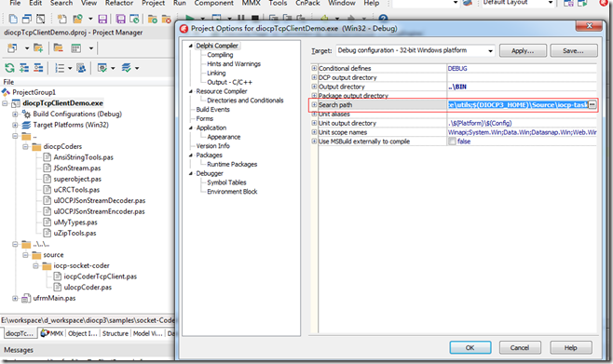Click the Set Debug Desktop icon
Image resolution: width=613 pixels, height=364 pixels.
pos(582,4)
